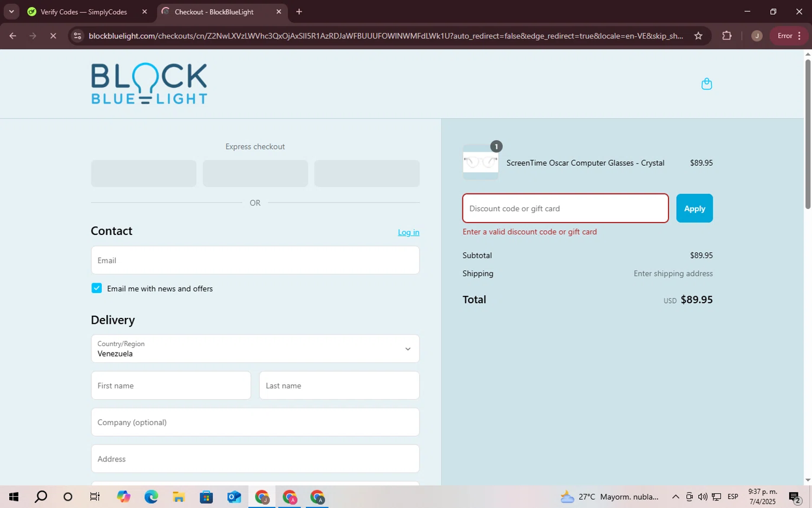
Task: Click the Address field
Action: pyautogui.click(x=255, y=459)
